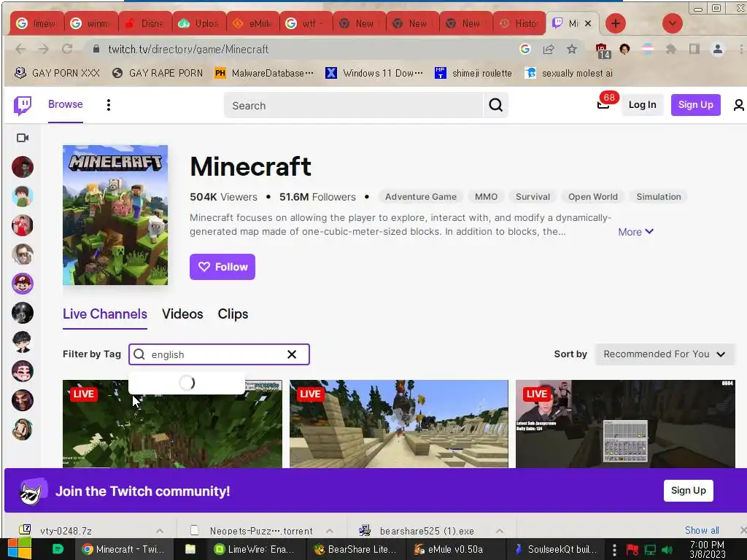Expand the More description chevron
This screenshot has width=747, height=560.
pos(635,232)
